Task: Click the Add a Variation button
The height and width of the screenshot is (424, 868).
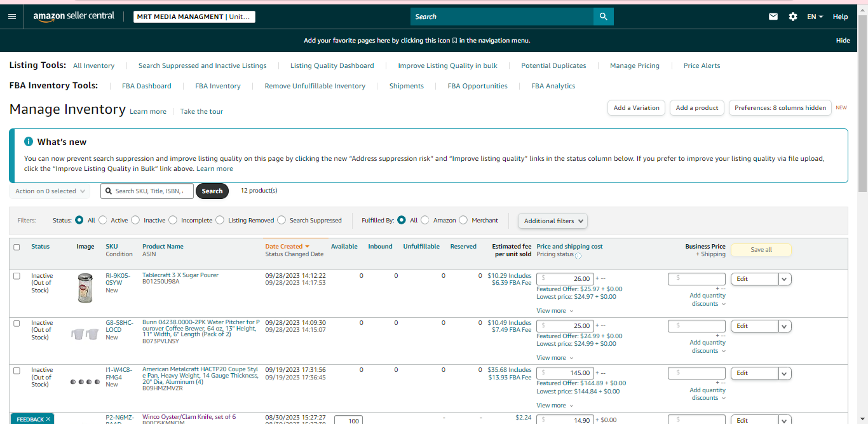Action: [x=637, y=107]
